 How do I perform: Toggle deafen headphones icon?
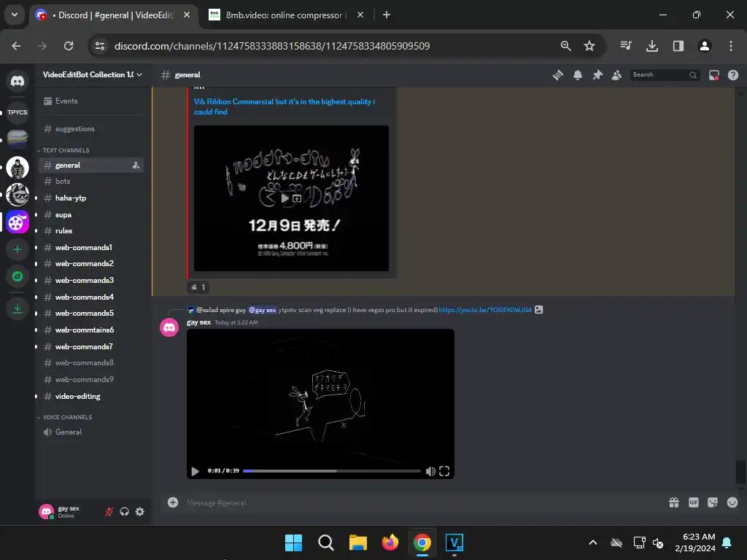coord(124,512)
